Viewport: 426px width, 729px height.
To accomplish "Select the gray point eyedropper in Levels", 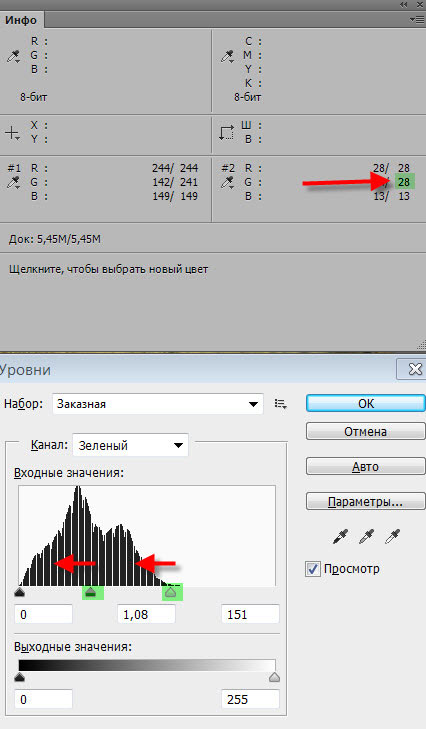I will (x=366, y=537).
